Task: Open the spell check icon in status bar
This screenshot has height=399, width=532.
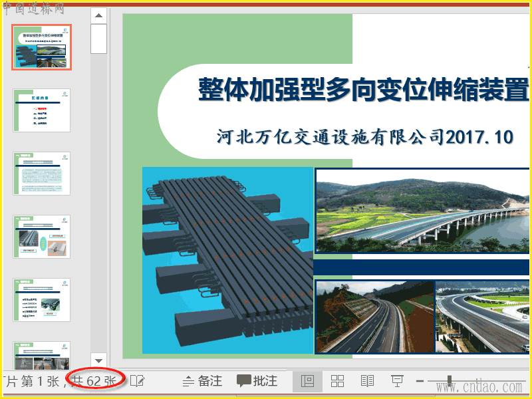Action: (x=138, y=380)
